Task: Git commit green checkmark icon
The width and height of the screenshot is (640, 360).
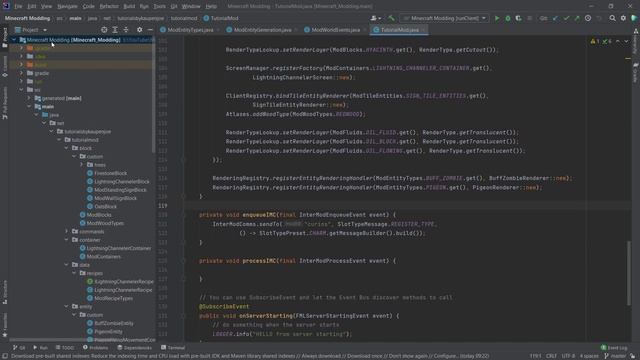Action: [x=566, y=18]
